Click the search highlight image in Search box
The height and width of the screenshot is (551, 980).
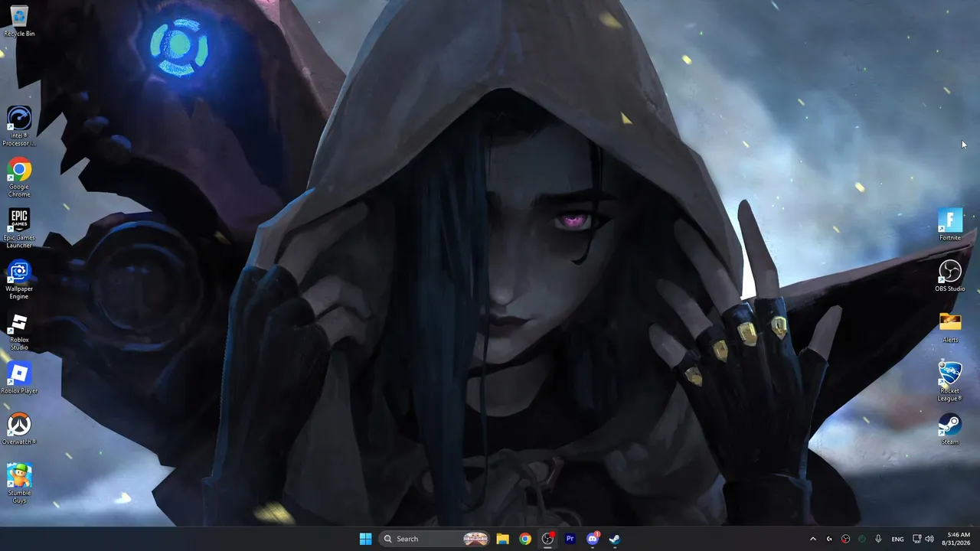coord(475,539)
